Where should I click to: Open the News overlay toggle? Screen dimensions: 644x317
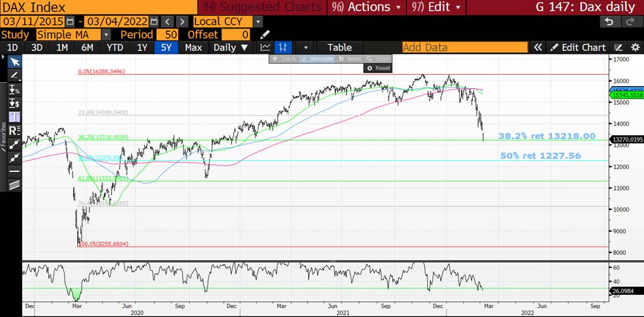point(350,59)
